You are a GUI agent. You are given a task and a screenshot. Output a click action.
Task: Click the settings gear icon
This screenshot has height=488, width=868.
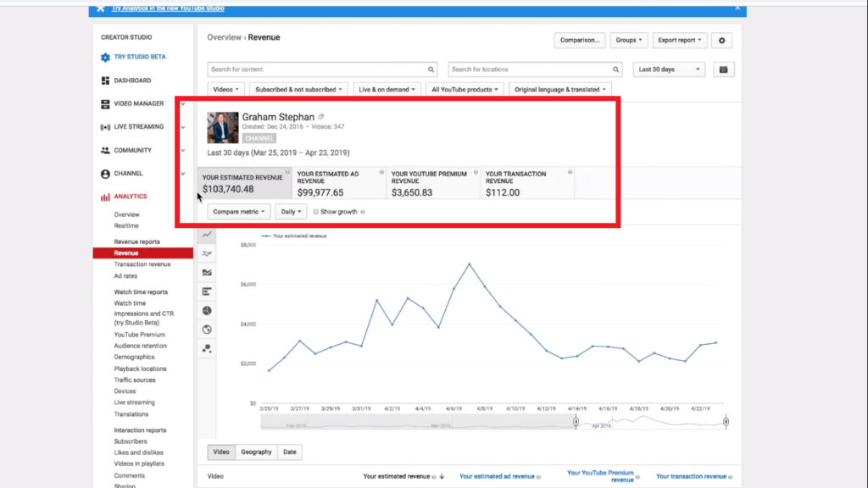tap(722, 41)
